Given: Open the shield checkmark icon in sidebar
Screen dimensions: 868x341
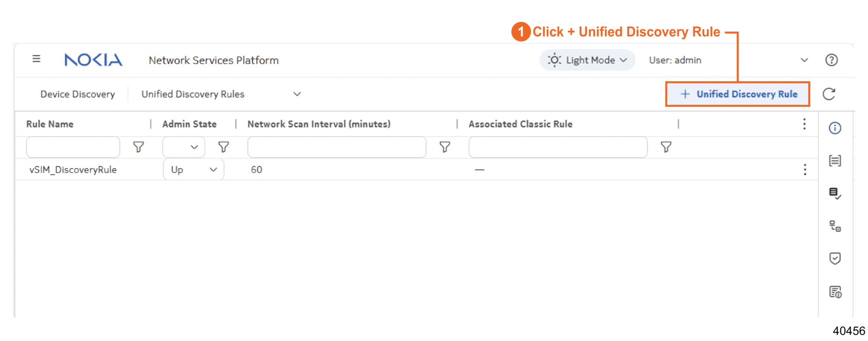Looking at the screenshot, I should click(835, 258).
